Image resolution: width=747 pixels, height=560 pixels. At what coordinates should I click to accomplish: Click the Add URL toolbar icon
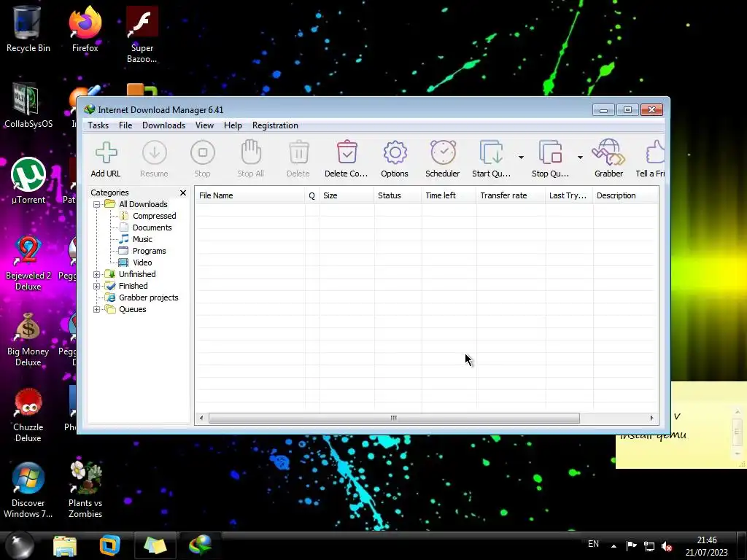tap(106, 153)
